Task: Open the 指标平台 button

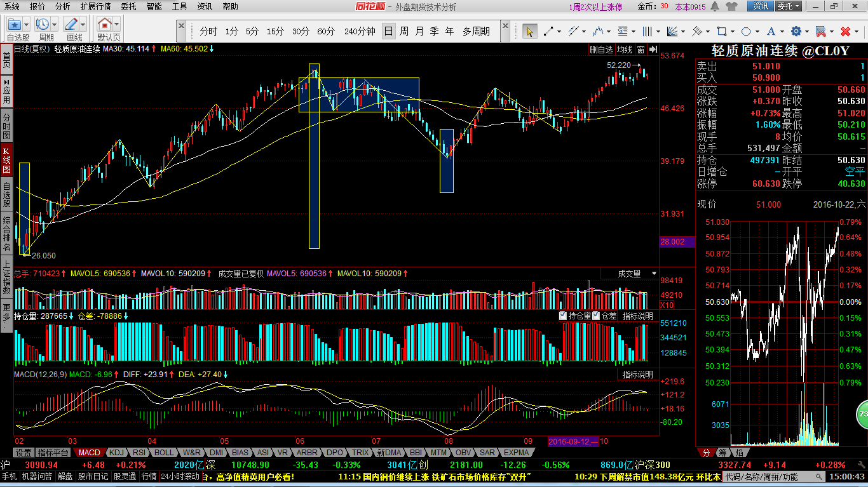Action: 53,453
